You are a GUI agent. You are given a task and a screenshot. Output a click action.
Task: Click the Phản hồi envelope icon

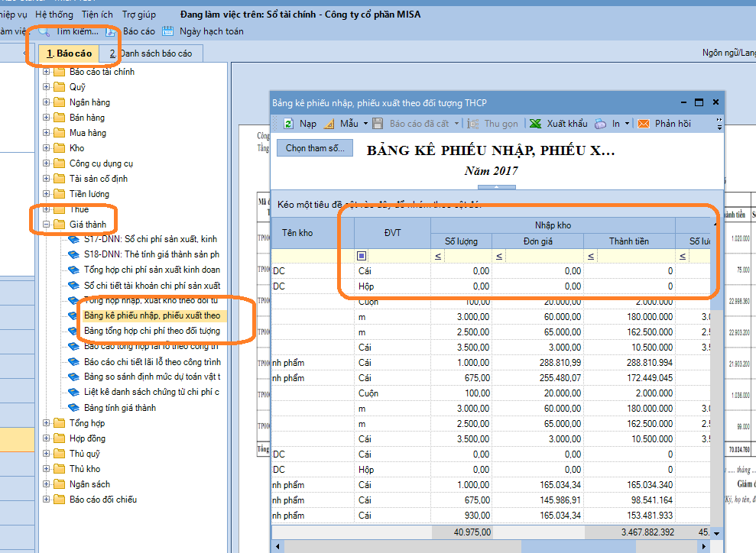(x=643, y=124)
